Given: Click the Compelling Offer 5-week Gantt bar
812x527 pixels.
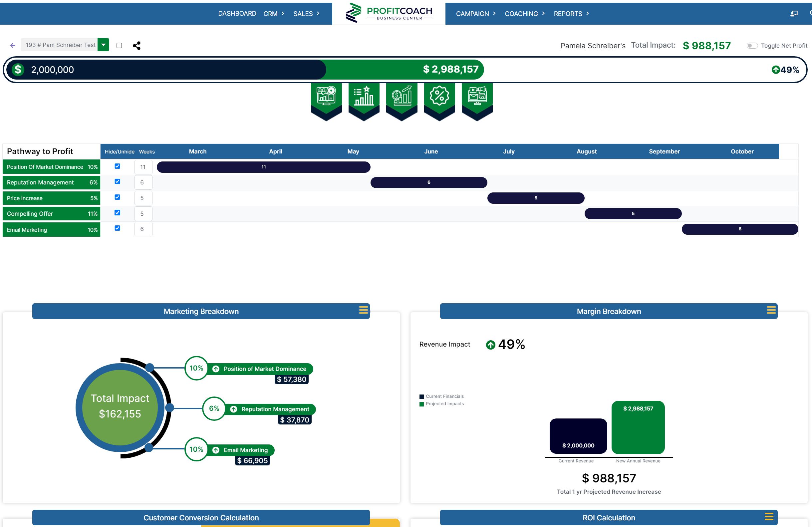Looking at the screenshot, I should pos(633,214).
